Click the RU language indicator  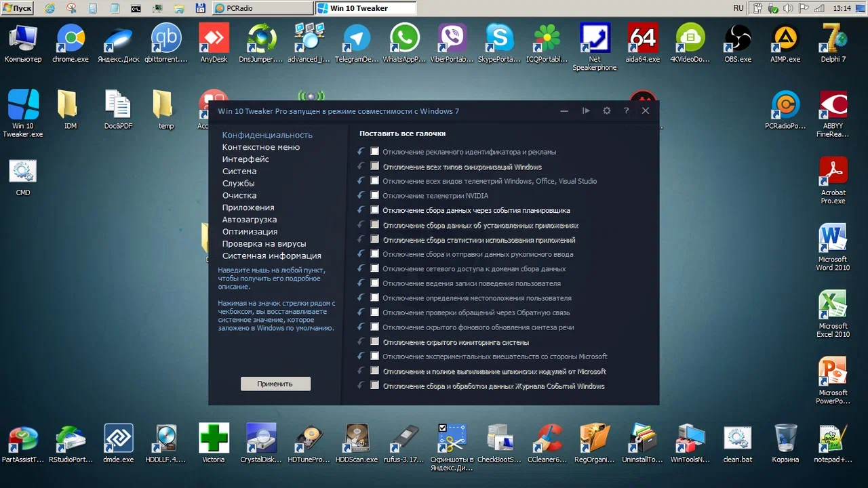click(x=738, y=8)
